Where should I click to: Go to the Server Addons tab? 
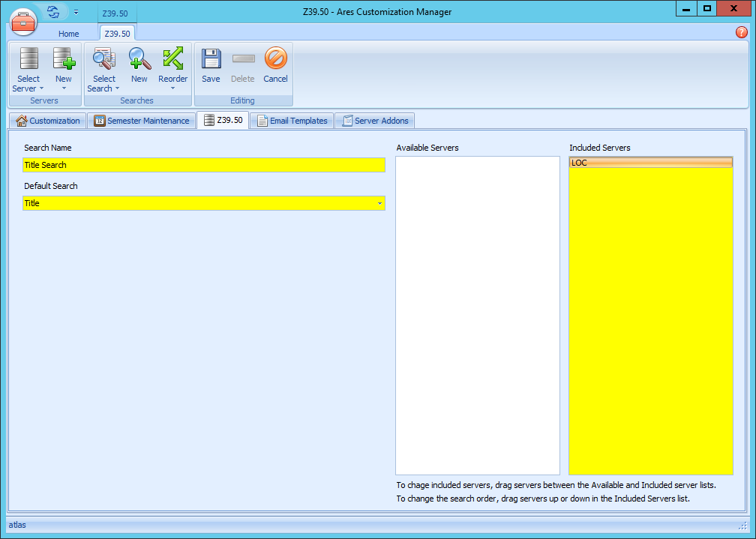click(x=374, y=121)
